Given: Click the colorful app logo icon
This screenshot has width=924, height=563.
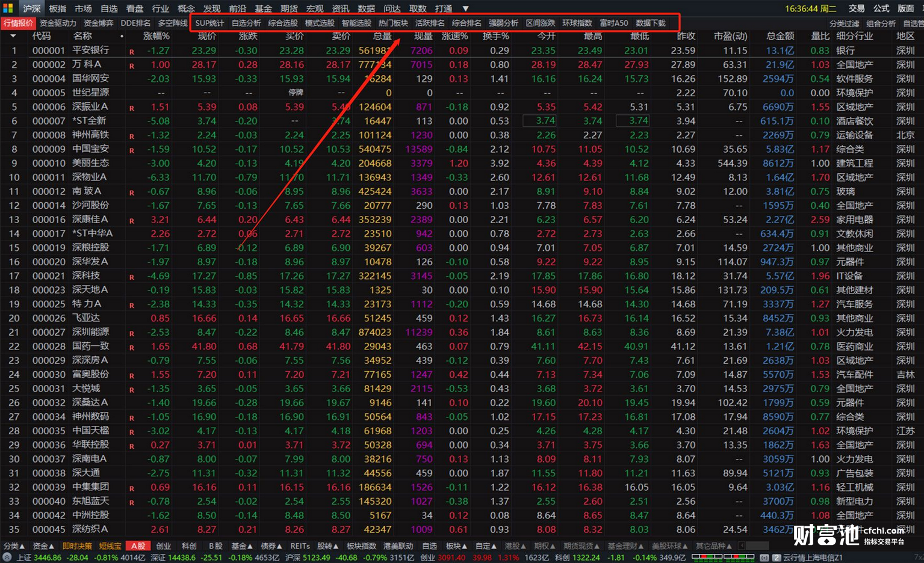Looking at the screenshot, I should coord(8,8).
